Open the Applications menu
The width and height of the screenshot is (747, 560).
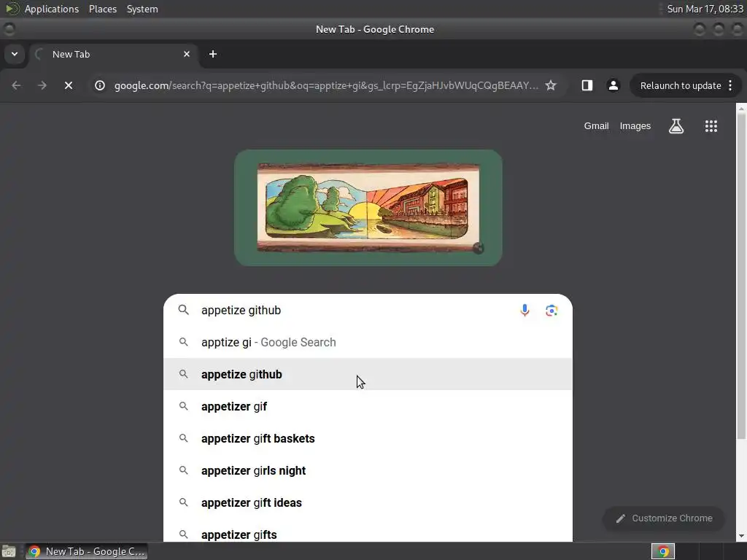(52, 9)
